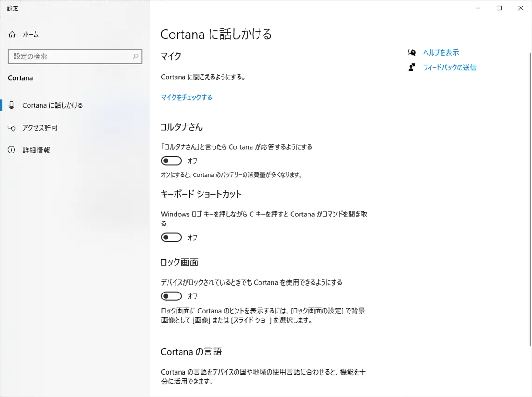Toggle the コルタナさん voice activation switch
This screenshot has height=397, width=532.
(171, 161)
